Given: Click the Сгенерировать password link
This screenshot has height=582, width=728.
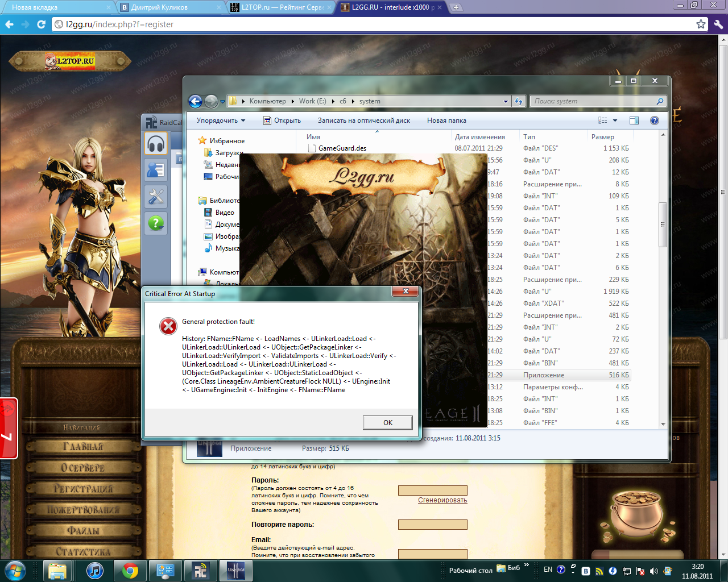Looking at the screenshot, I should pos(442,500).
